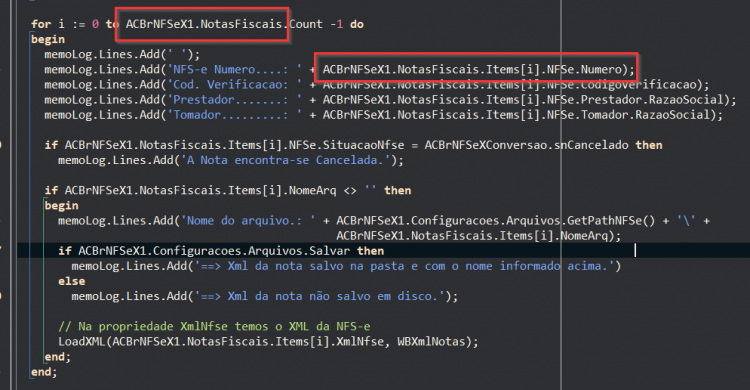
Task: Click the inner 'end;' closing the if block
Action: pos(57,357)
